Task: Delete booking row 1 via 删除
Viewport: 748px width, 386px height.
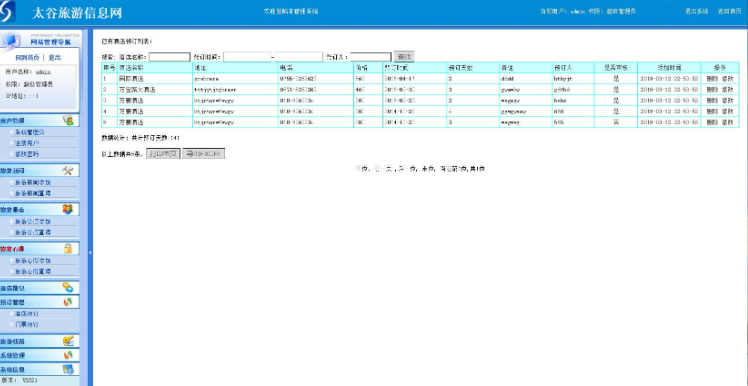Action: [712, 79]
